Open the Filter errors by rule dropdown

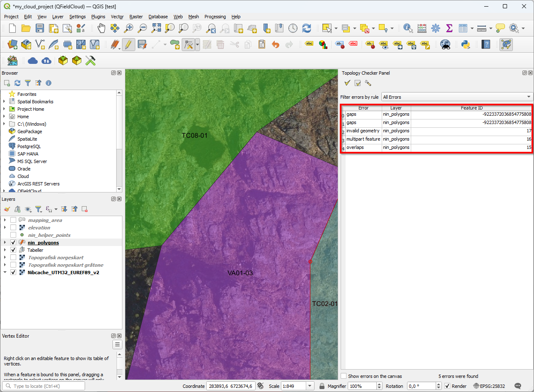click(x=457, y=97)
